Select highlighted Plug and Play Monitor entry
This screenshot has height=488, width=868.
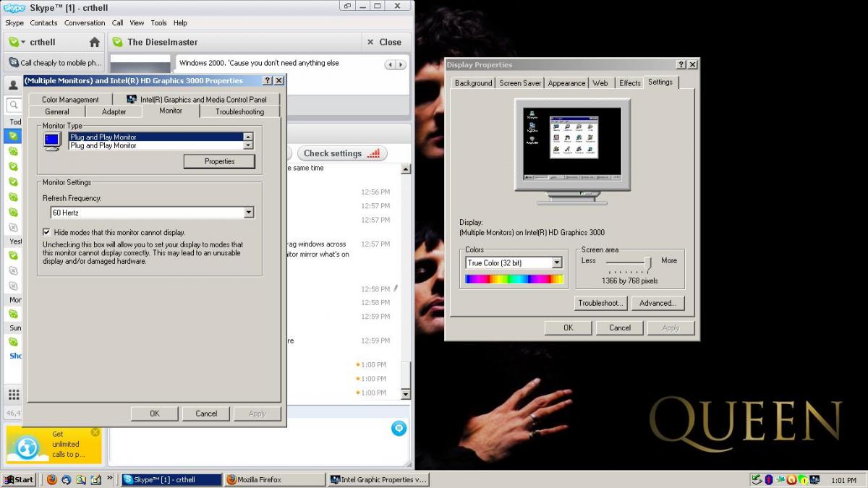(156, 137)
